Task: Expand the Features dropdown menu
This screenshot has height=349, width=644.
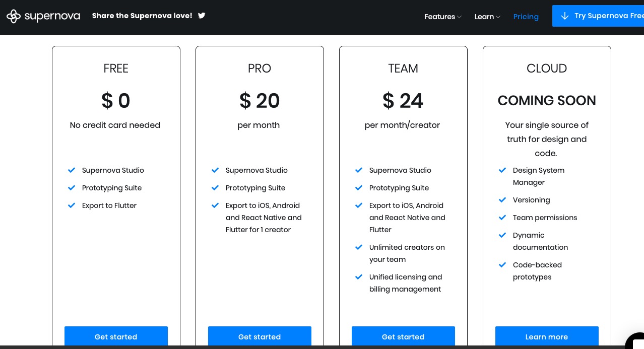Action: click(442, 17)
